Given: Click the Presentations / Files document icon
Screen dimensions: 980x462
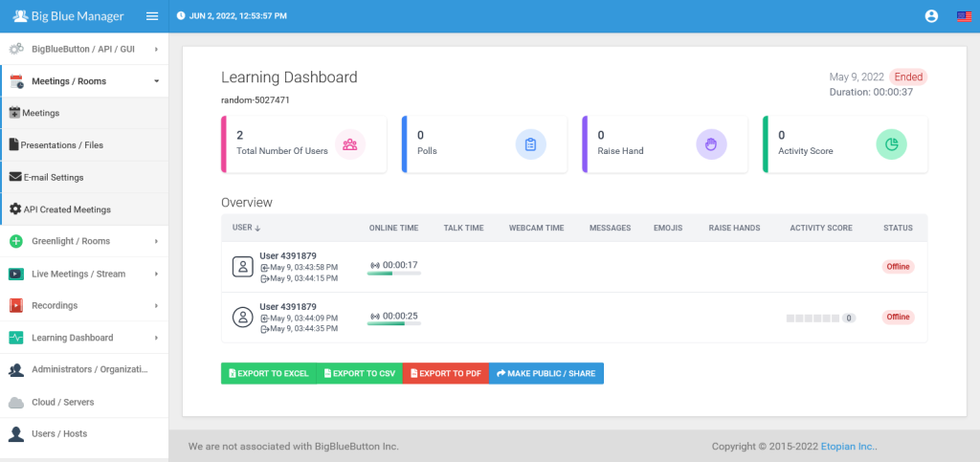Looking at the screenshot, I should click(x=13, y=144).
